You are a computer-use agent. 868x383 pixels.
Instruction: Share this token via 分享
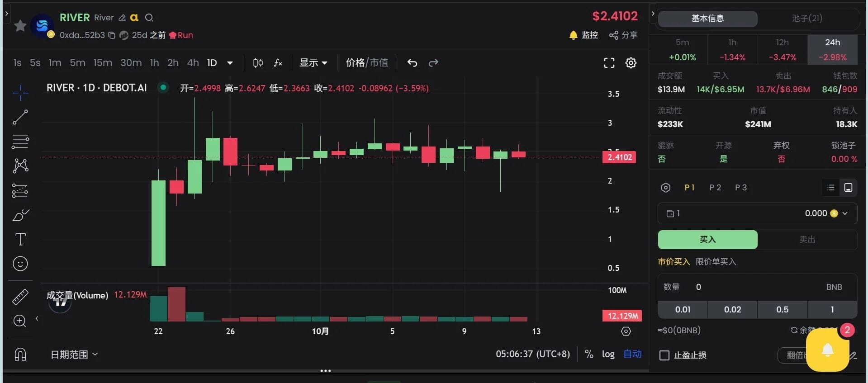point(623,35)
